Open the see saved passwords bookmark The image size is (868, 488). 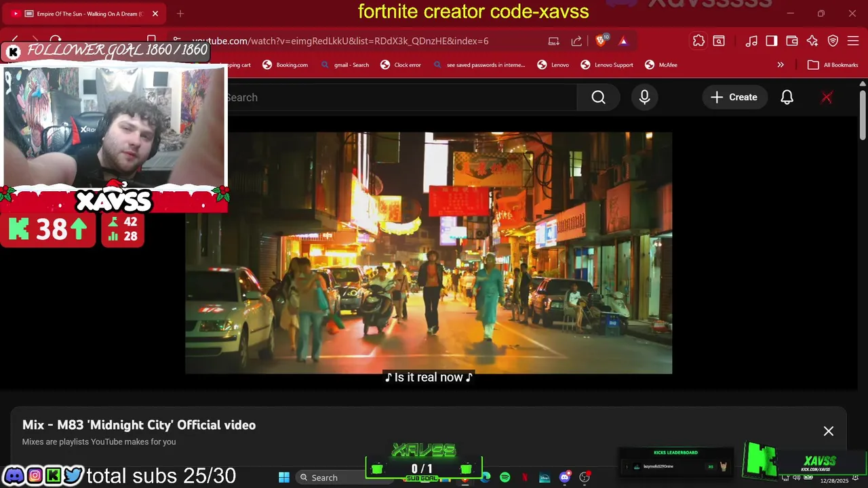coord(479,65)
